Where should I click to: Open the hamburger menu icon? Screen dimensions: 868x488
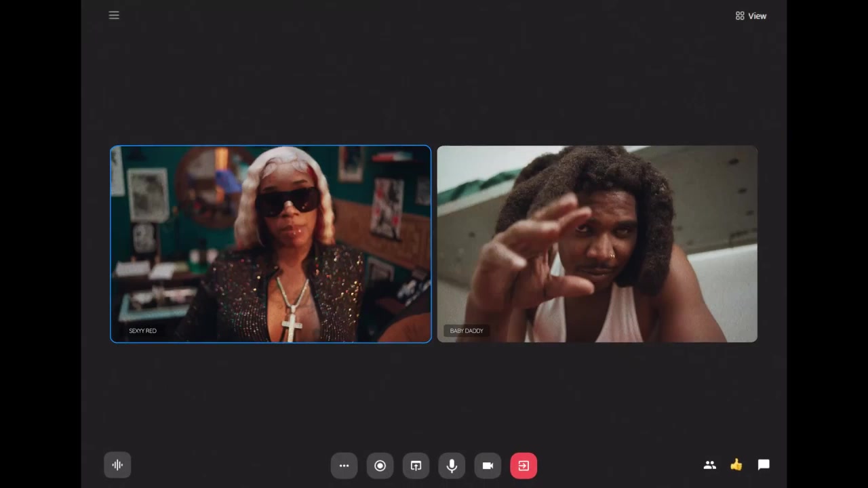coord(114,15)
